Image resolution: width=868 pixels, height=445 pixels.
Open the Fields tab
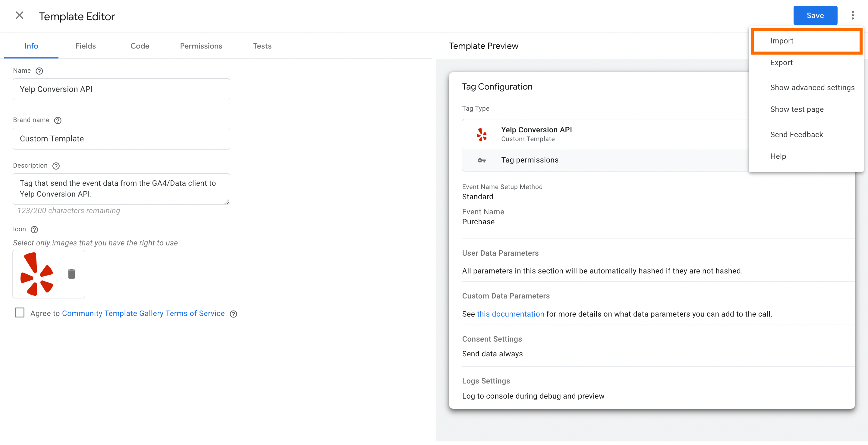pyautogui.click(x=86, y=46)
